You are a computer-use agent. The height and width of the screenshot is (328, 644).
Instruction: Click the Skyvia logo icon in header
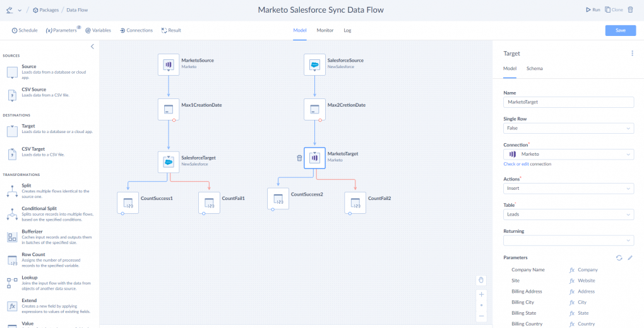click(10, 10)
